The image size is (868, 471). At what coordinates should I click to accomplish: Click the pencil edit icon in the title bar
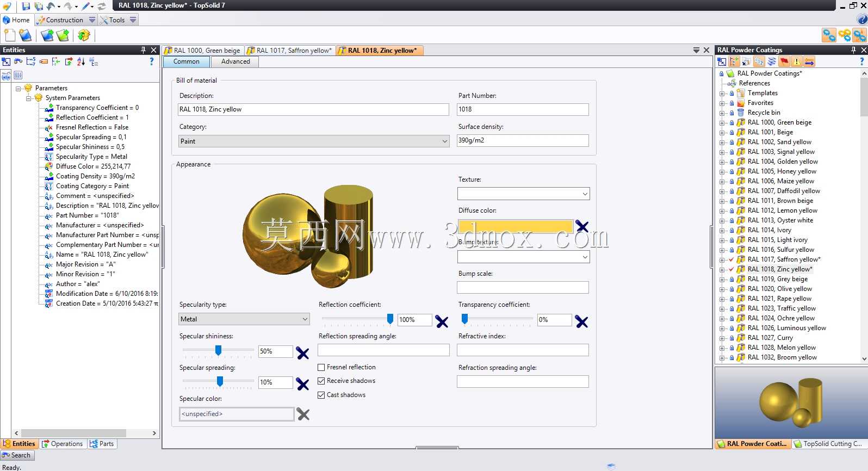point(85,6)
